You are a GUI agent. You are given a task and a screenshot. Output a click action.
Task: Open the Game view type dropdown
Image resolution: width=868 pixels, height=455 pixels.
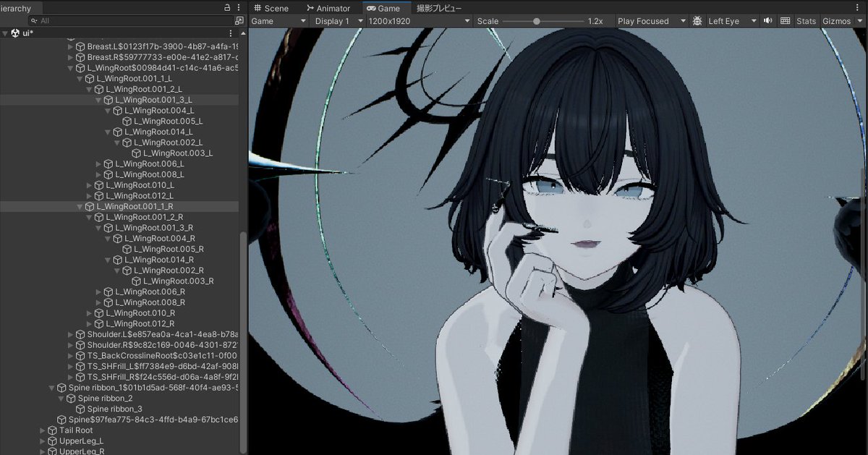278,21
